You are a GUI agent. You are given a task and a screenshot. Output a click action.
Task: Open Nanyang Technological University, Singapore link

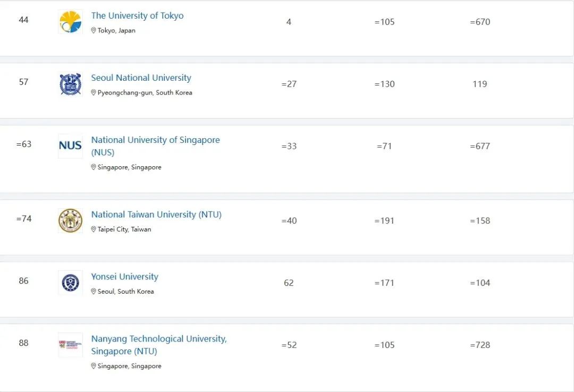[158, 339]
